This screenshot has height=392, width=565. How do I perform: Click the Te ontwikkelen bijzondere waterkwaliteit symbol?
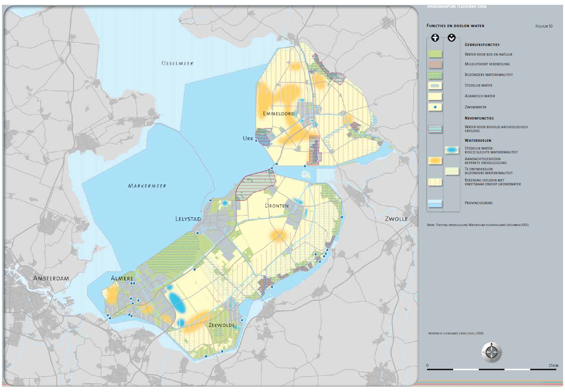[x=452, y=171]
